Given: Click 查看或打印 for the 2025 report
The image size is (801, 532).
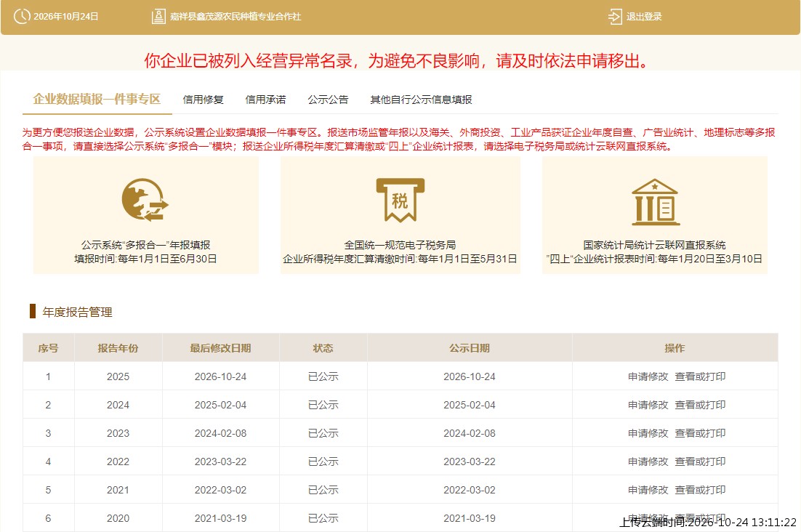Looking at the screenshot, I should pyautogui.click(x=701, y=376).
